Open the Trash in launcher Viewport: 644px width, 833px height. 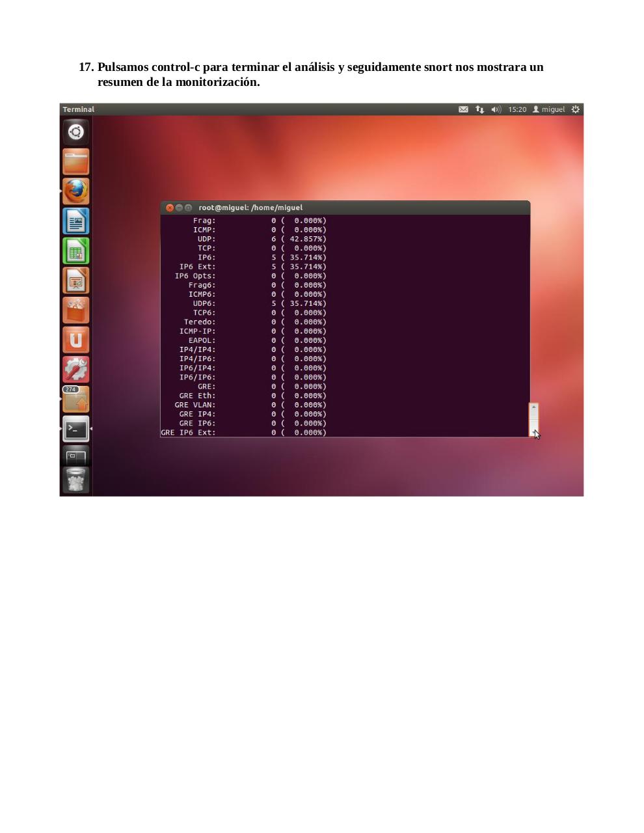coord(75,481)
